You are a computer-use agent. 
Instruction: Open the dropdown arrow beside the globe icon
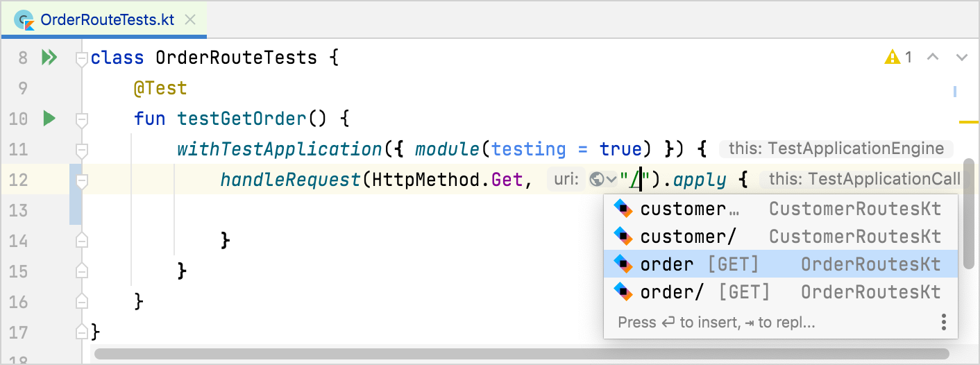611,180
